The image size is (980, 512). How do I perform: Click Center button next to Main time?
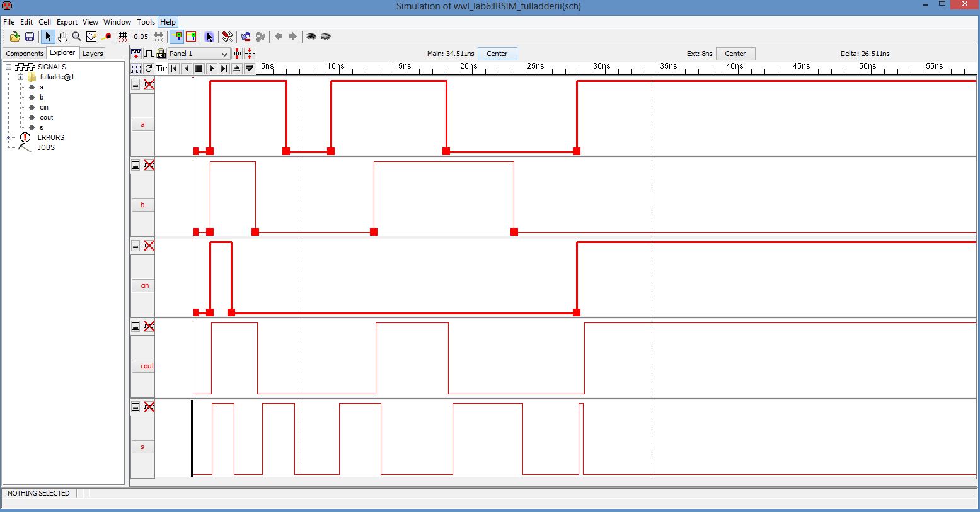click(x=497, y=54)
